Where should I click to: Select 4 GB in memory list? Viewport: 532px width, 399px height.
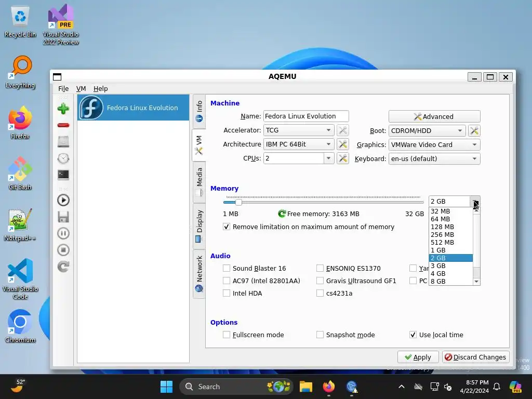[x=450, y=274]
